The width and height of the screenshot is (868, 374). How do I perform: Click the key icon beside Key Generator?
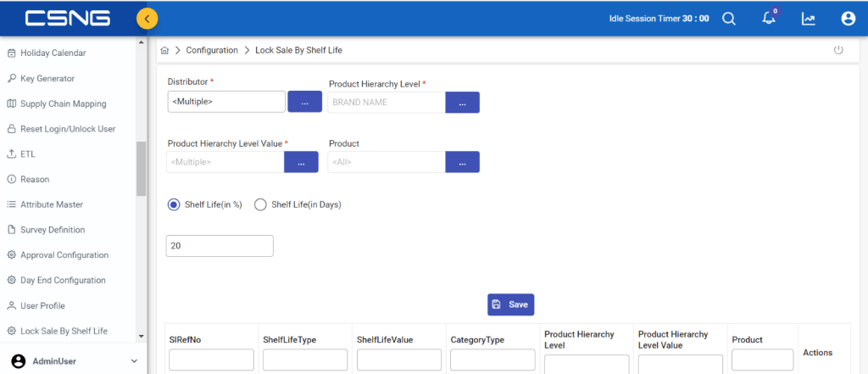(x=11, y=79)
